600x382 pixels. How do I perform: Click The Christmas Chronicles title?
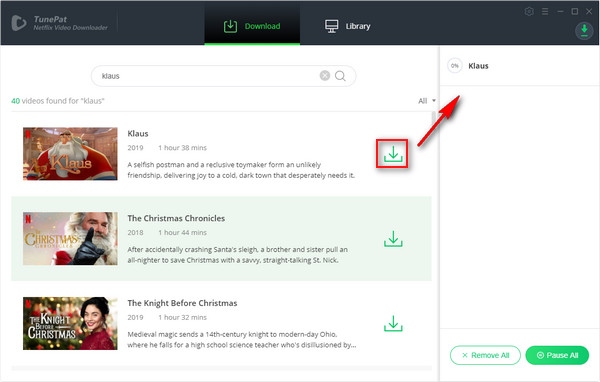176,218
